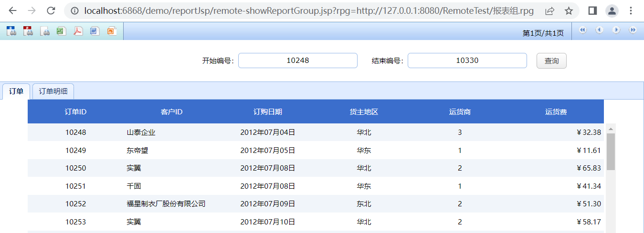The width and height of the screenshot is (644, 233).
Task: Click the table scrollbar up arrow
Action: tap(611, 129)
